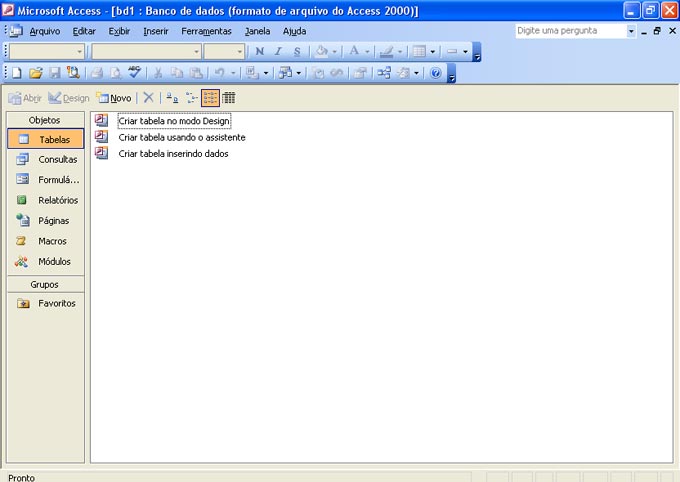Run the ABC spelling check icon
The height and width of the screenshot is (482, 680).
[134, 73]
